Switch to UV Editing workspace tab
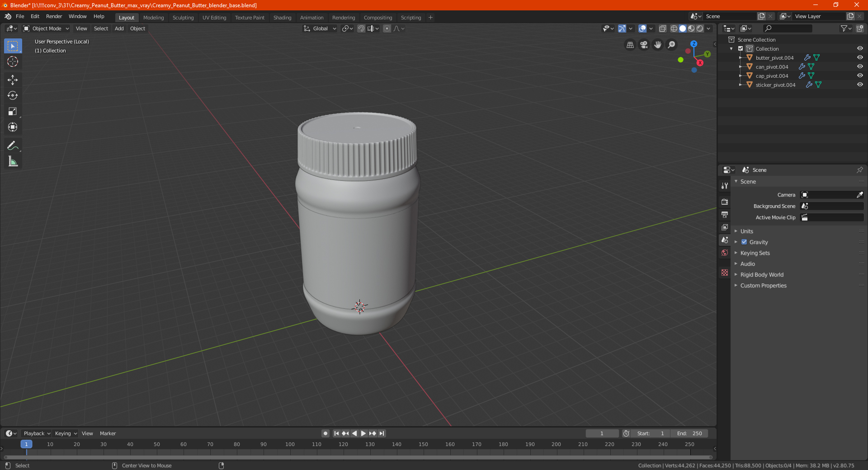This screenshot has width=868, height=470. coord(214,18)
